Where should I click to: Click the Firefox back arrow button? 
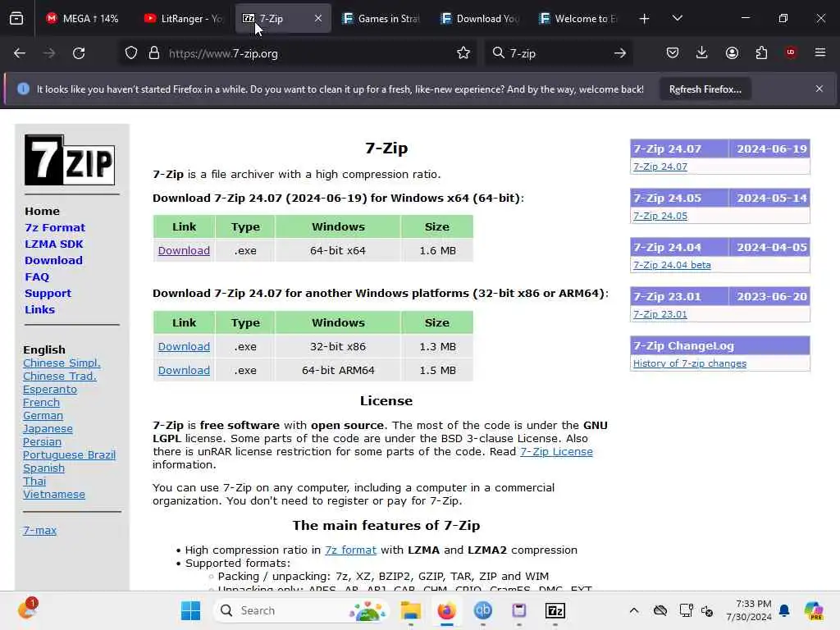point(20,53)
